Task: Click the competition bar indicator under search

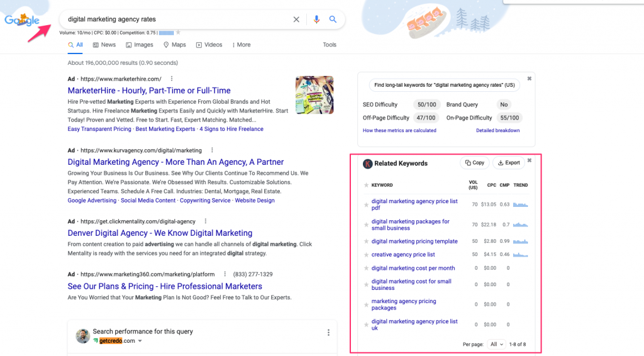Action: pos(166,33)
